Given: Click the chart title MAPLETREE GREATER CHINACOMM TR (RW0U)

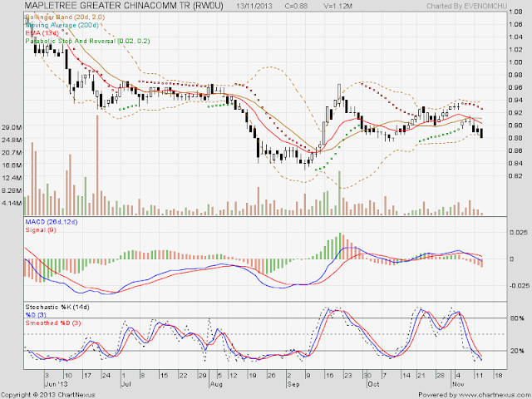Looking at the screenshot, I should [x=124, y=6].
